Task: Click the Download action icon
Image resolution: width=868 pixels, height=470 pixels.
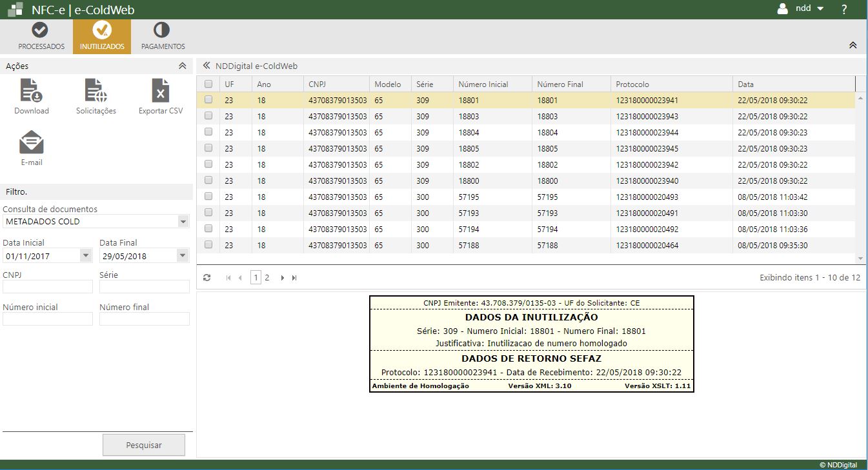Action: [32, 92]
